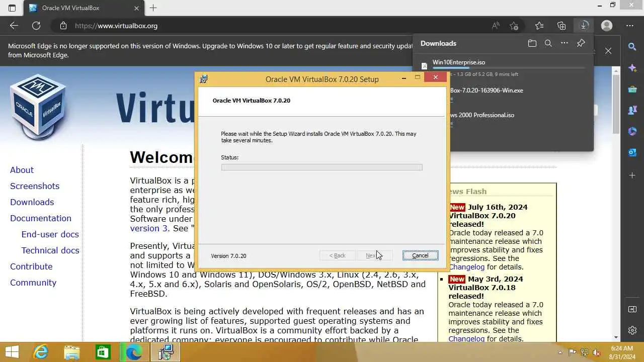Click the browser address bar URL
The width and height of the screenshot is (644, 362).
click(116, 26)
